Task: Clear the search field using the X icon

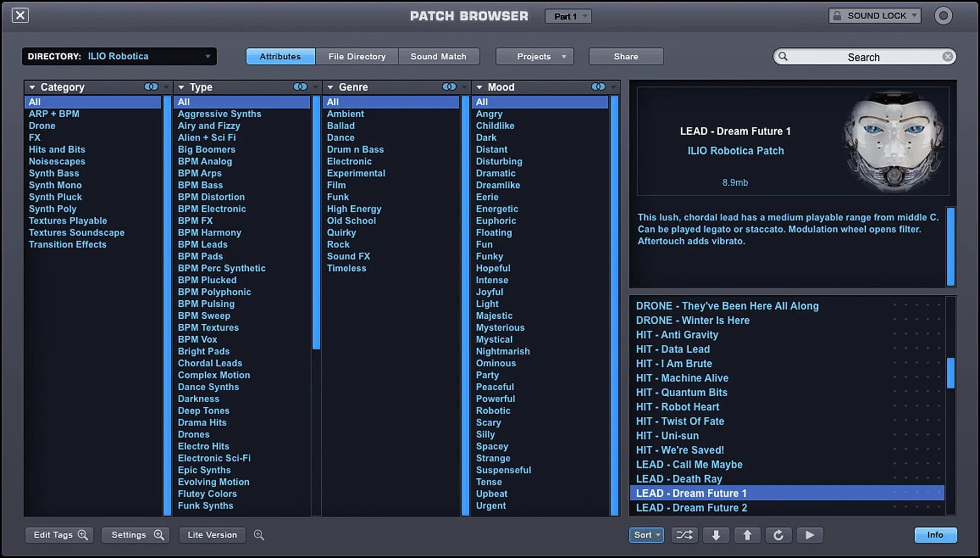Action: click(x=948, y=56)
